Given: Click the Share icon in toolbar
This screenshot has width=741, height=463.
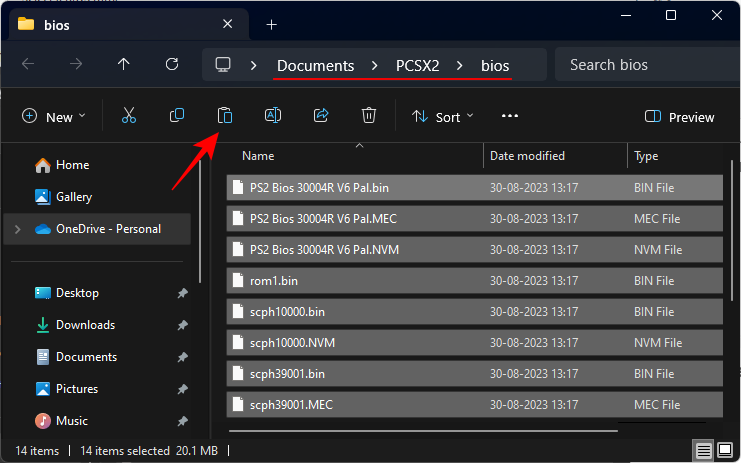Looking at the screenshot, I should 321,115.
